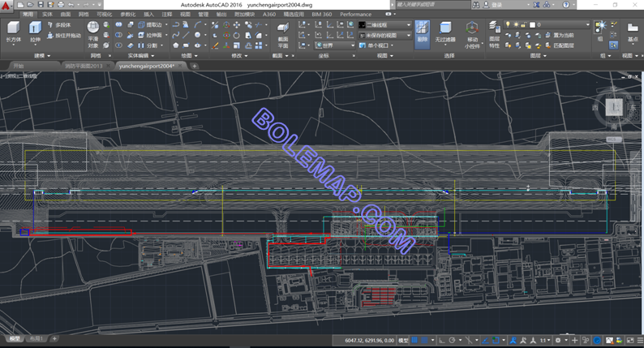Click the Plot/Print icon in quick access toolbar

(x=61, y=5)
